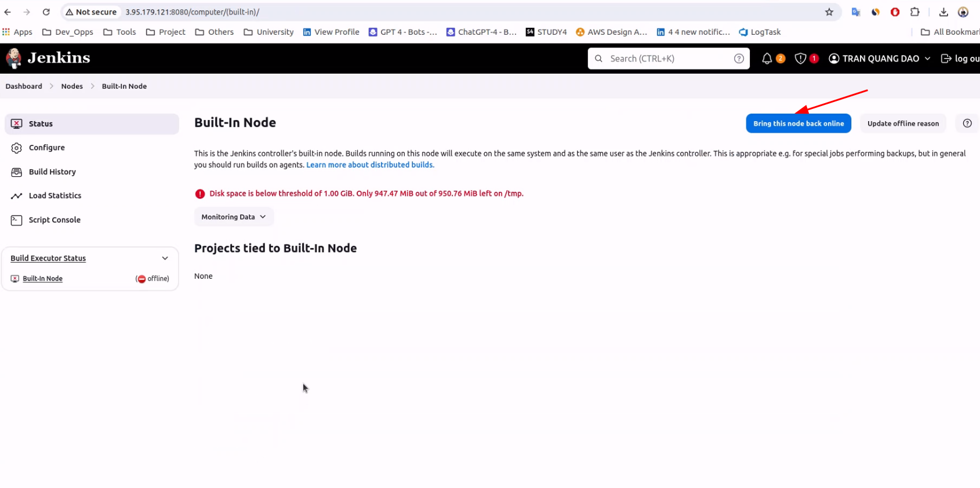Open the Dashboard breadcrumb link
The height and width of the screenshot is (488, 980).
coord(24,86)
